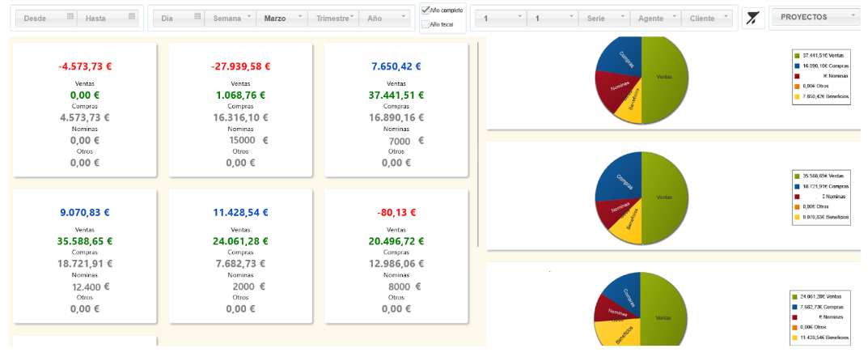This screenshot has width=868, height=361.
Task: Select the card showing -27.939,58 € loss
Action: point(240,109)
